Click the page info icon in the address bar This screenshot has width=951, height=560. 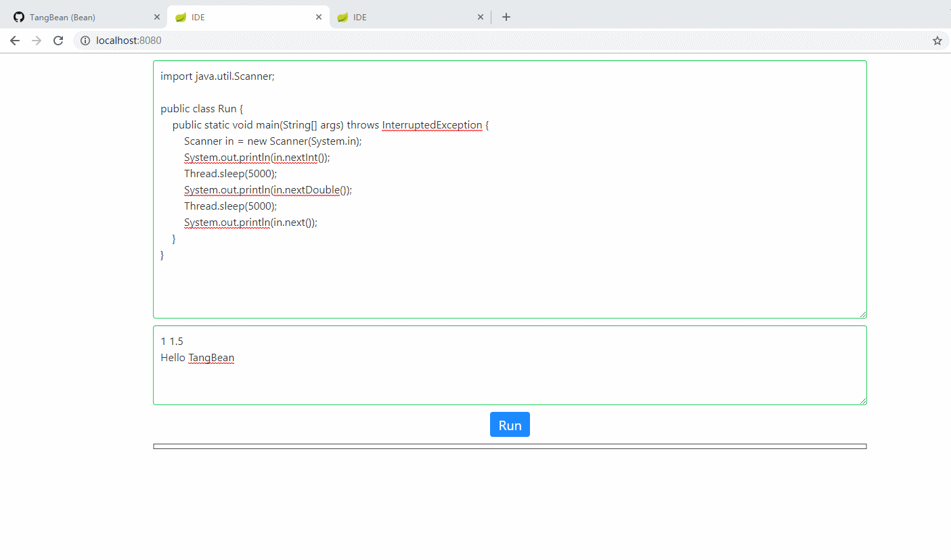85,40
